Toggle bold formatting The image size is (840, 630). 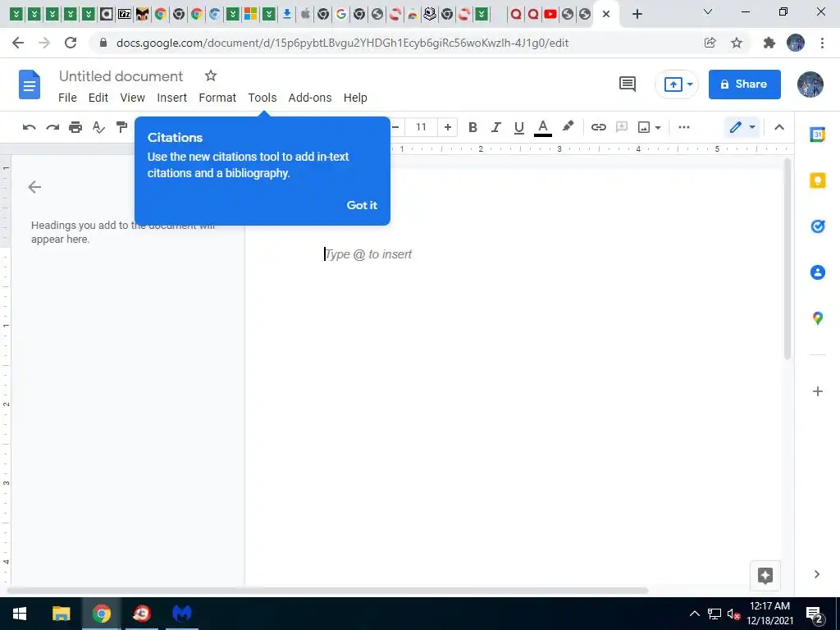pyautogui.click(x=472, y=127)
